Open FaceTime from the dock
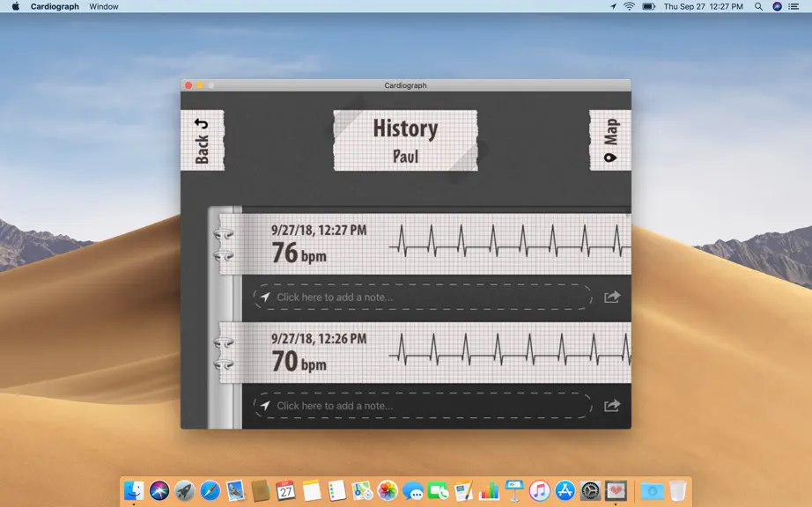This screenshot has height=507, width=812. pos(438,490)
